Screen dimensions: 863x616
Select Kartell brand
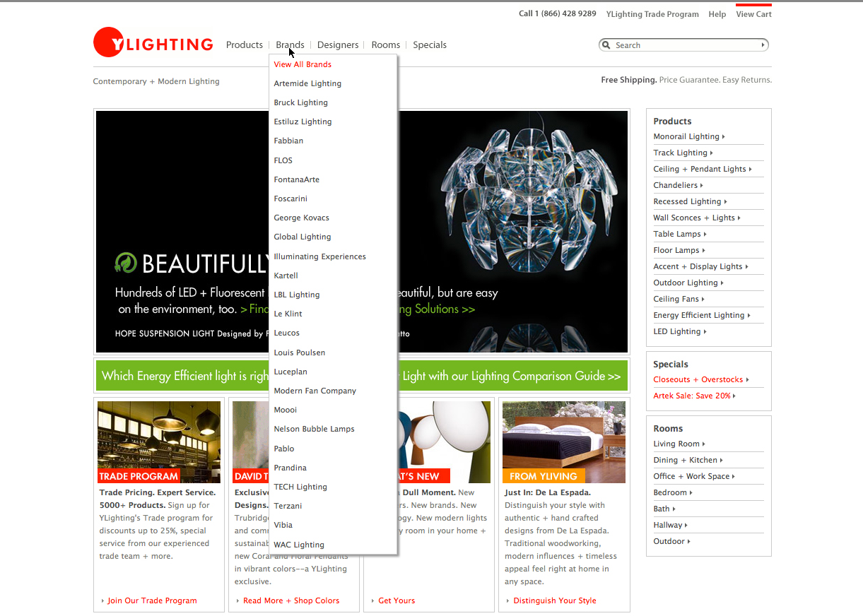[286, 276]
